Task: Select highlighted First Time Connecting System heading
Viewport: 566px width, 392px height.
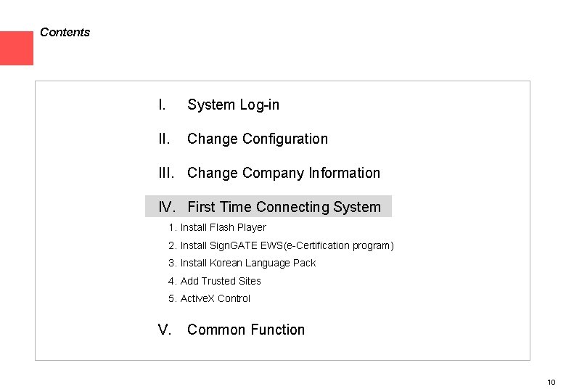Action: (x=284, y=207)
